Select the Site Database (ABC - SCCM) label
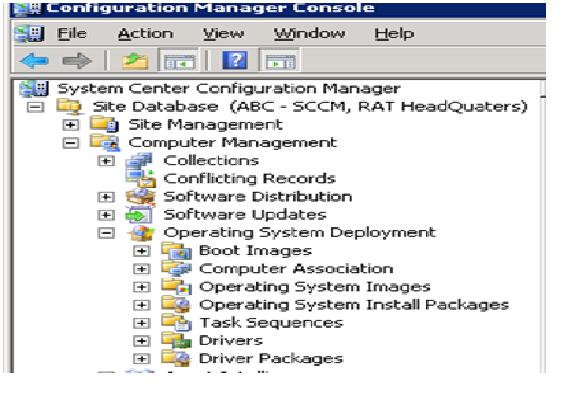Image resolution: width=582 pixels, height=403 pixels. point(310,107)
